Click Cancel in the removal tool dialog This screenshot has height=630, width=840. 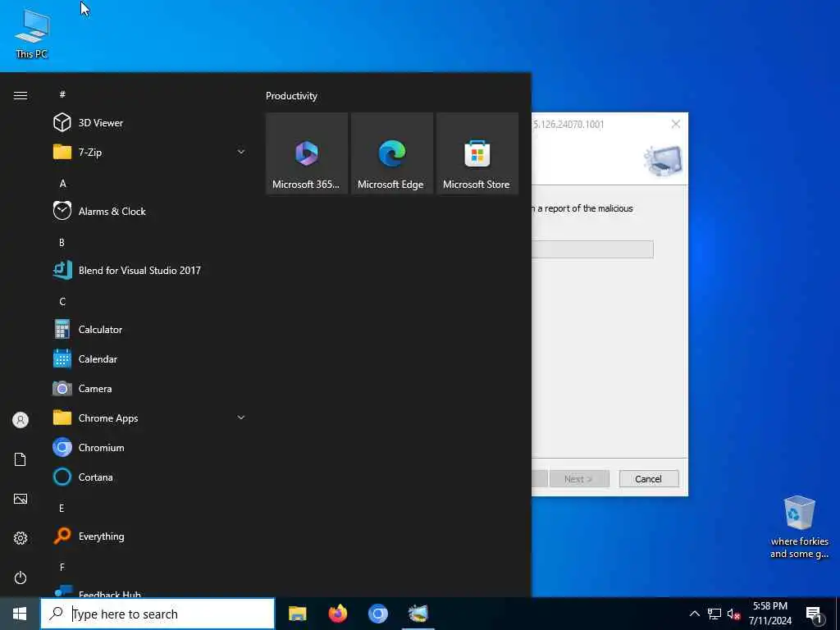[x=649, y=479]
